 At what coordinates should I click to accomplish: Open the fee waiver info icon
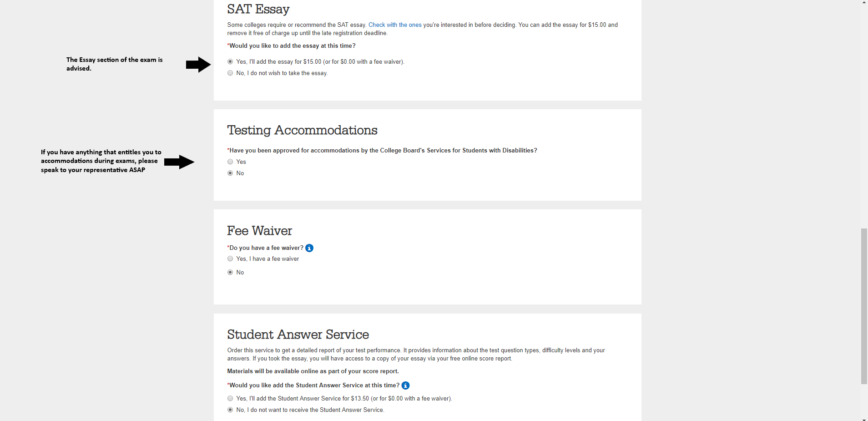pyautogui.click(x=309, y=248)
